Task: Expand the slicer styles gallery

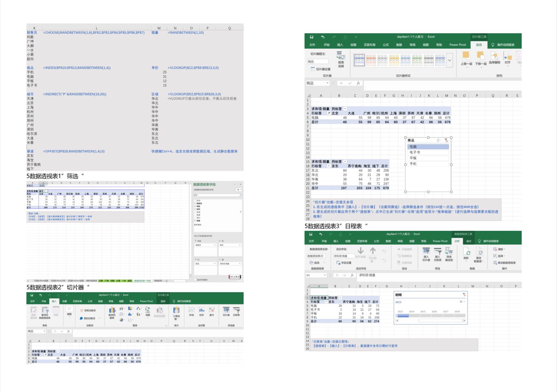Action: (x=450, y=60)
